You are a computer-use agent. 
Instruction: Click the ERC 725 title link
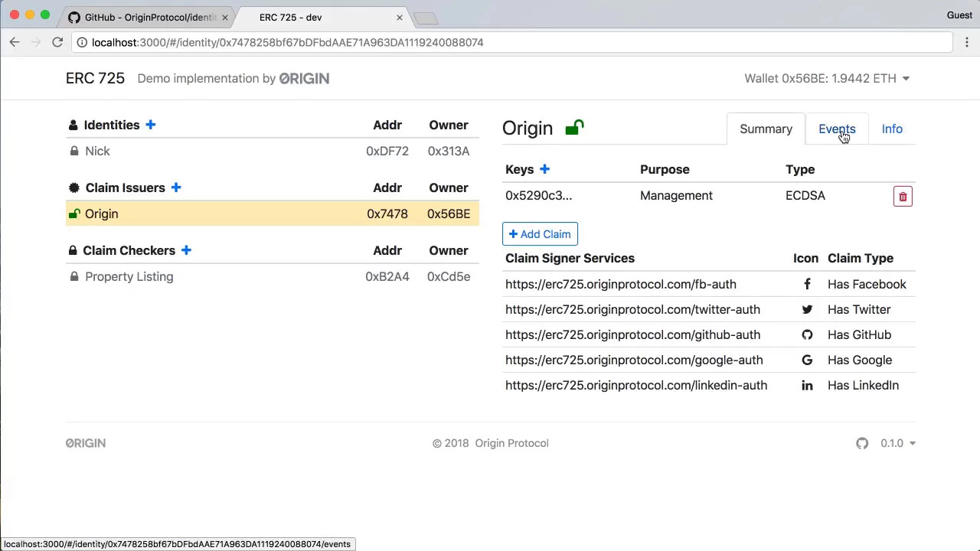click(95, 78)
